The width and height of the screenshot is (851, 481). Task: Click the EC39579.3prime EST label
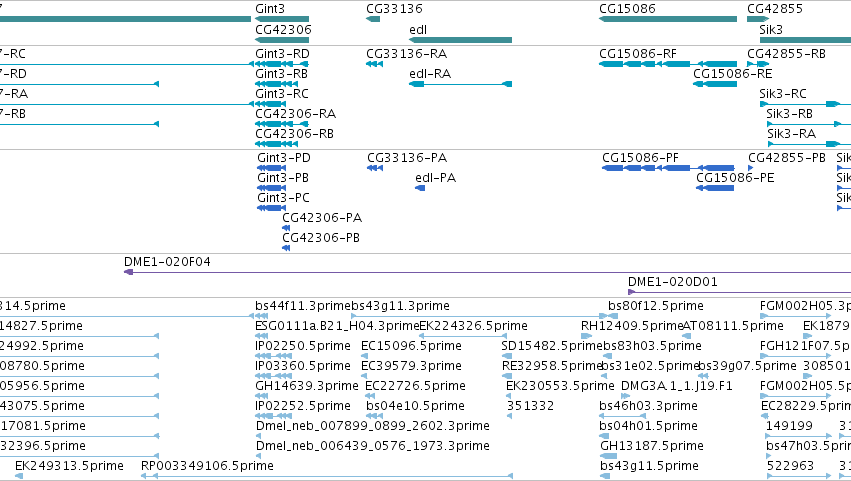[411, 366]
